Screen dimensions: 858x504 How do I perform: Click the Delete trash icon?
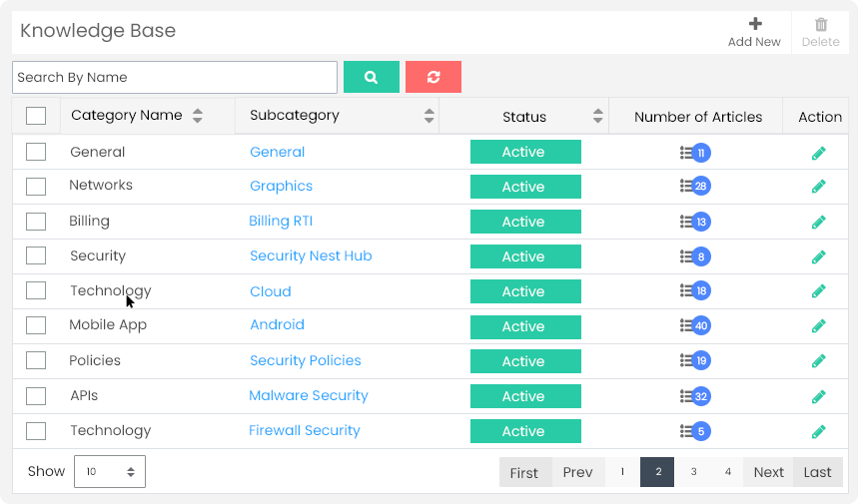pyautogui.click(x=821, y=24)
